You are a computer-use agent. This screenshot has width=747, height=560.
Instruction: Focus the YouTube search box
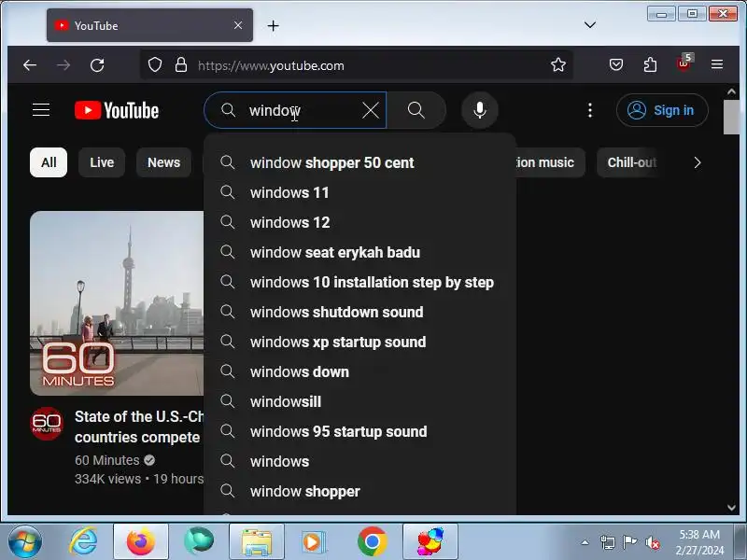(x=295, y=110)
